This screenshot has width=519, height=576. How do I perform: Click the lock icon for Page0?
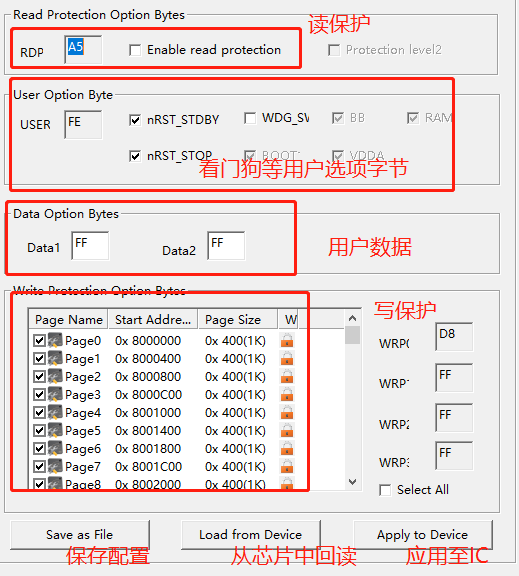(x=287, y=340)
